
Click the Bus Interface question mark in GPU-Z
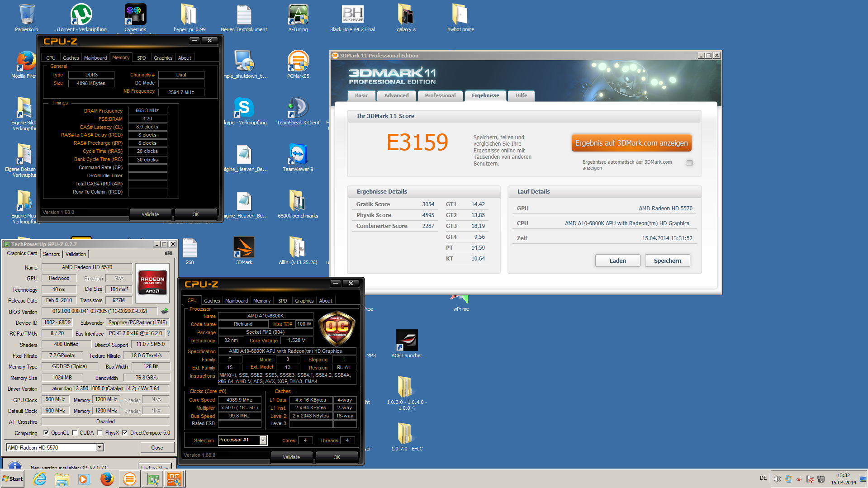coord(168,333)
